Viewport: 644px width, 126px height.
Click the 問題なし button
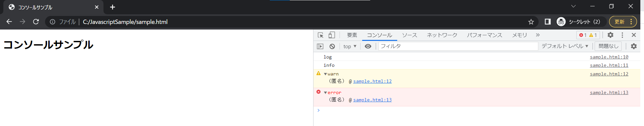pyautogui.click(x=608, y=46)
